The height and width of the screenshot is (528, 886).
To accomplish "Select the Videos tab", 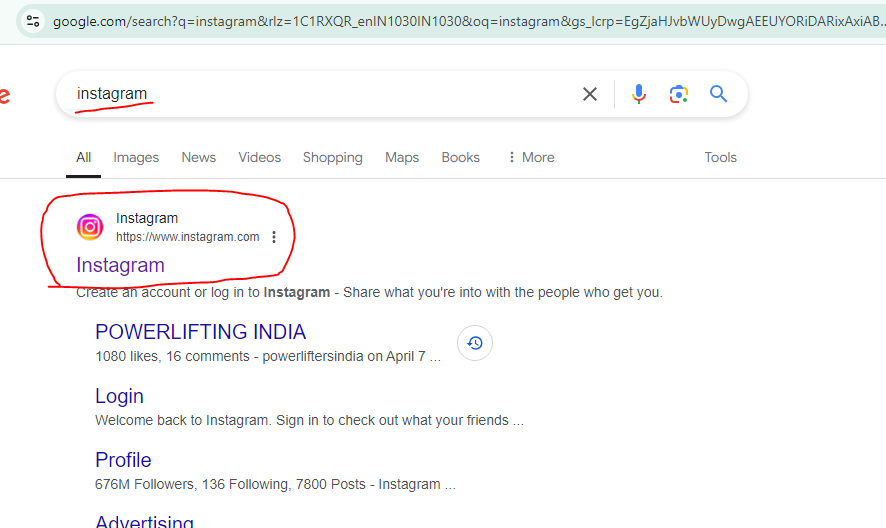I will tap(259, 157).
